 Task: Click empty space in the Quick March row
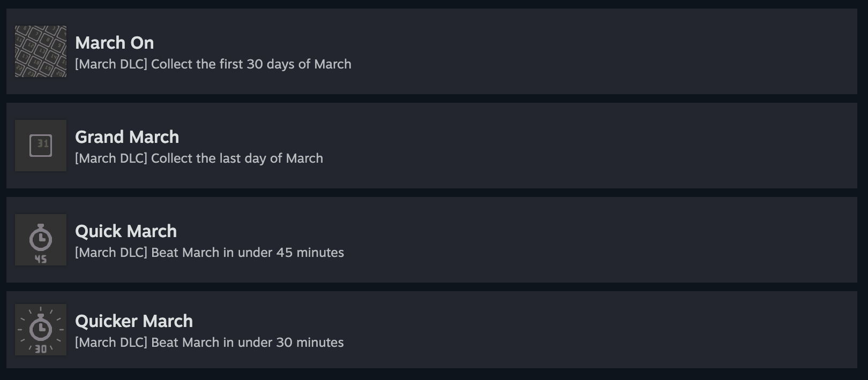click(x=589, y=240)
